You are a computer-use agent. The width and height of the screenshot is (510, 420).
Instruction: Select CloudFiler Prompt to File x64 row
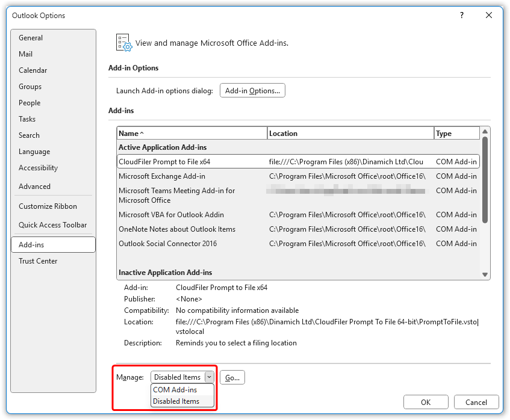(298, 162)
